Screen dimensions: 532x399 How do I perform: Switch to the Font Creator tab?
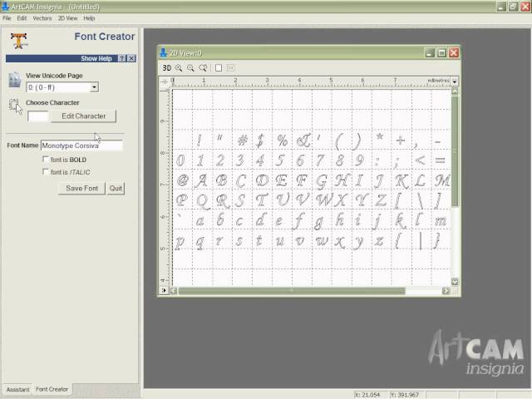point(52,389)
